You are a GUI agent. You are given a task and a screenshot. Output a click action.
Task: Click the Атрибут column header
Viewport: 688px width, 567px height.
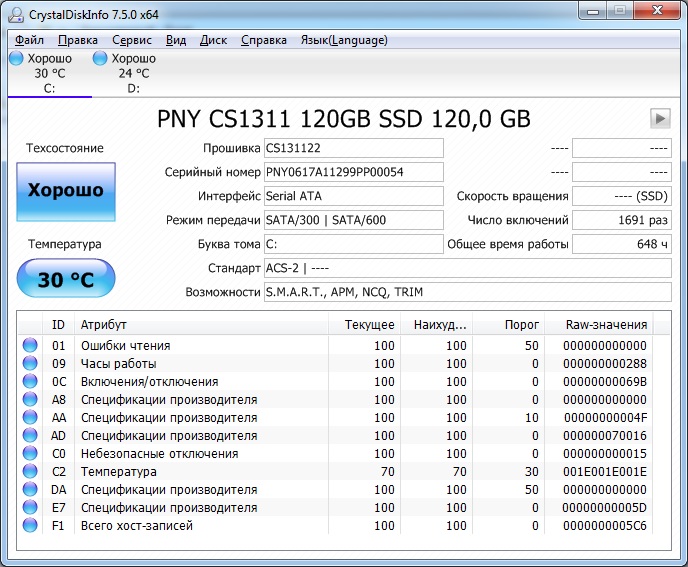[x=201, y=325]
